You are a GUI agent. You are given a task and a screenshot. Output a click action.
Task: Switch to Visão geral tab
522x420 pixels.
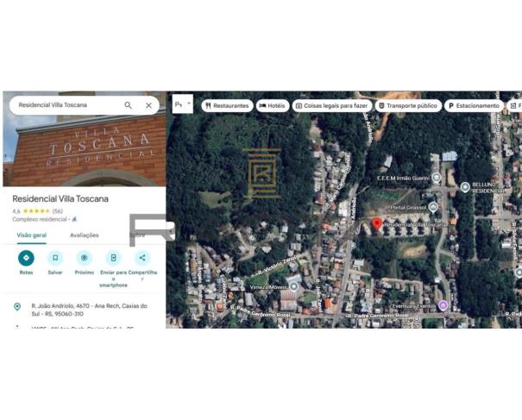(32, 235)
